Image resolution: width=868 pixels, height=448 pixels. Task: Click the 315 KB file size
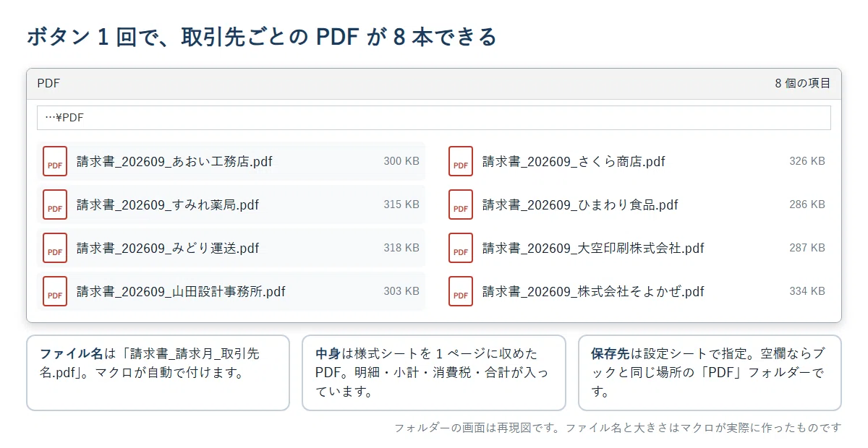(x=401, y=204)
